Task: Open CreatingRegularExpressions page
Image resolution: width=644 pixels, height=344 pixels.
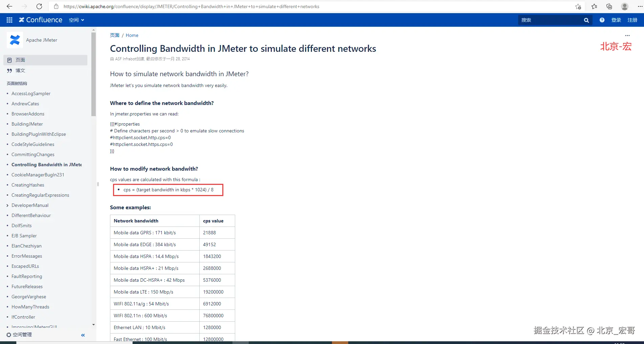Action: 40,195
